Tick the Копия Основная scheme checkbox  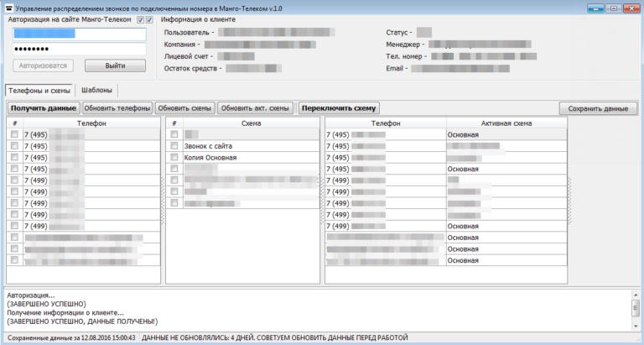point(174,157)
